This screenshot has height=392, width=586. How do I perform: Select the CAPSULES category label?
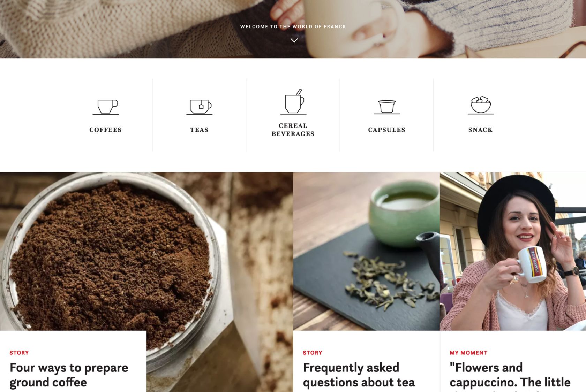[x=387, y=130]
